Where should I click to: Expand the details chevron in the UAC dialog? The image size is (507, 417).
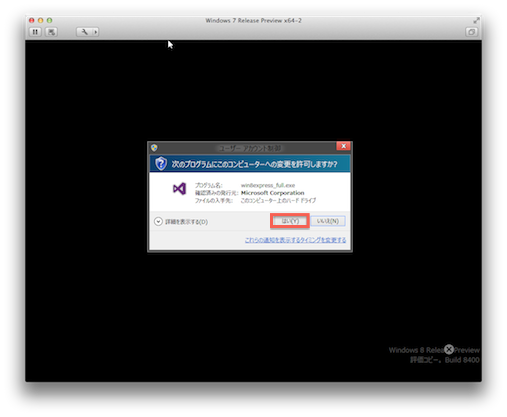[158, 221]
